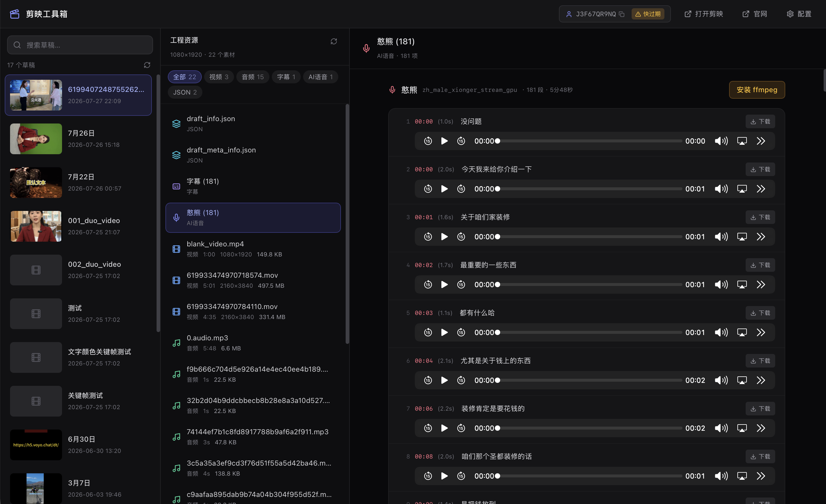Select the 001_duo_video draft
This screenshot has width=826, height=504.
point(78,226)
